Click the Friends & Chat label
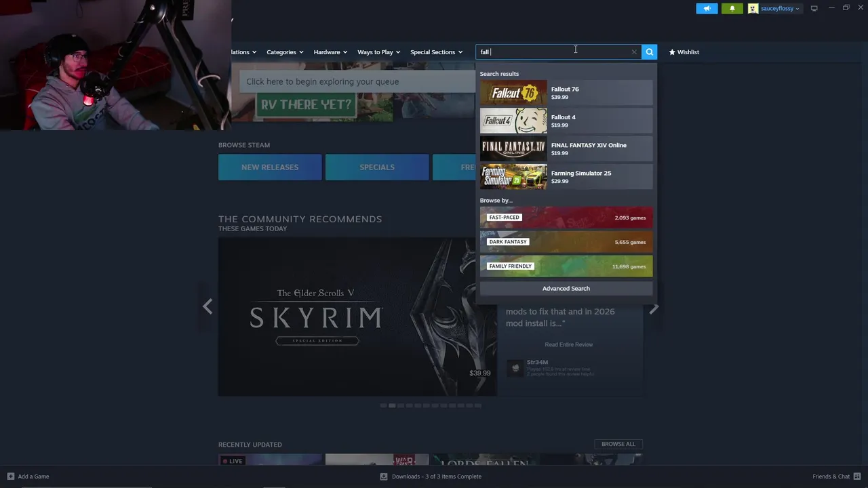This screenshot has width=868, height=488. [831, 476]
